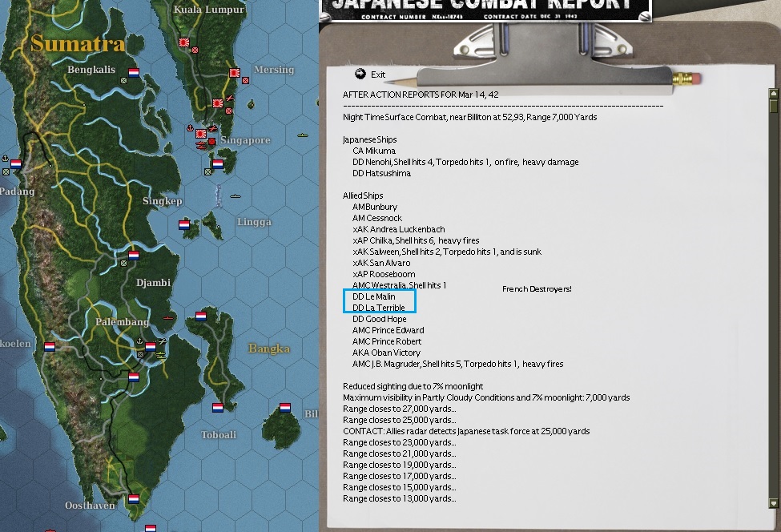Select the Dutch flag at Palembang port
This screenshot has width=781, height=532.
[151, 347]
